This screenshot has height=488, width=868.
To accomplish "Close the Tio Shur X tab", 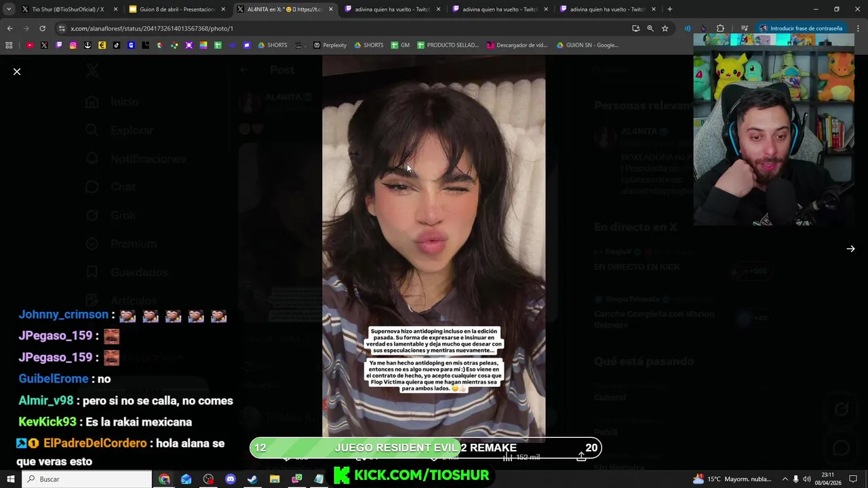I will coord(115,9).
